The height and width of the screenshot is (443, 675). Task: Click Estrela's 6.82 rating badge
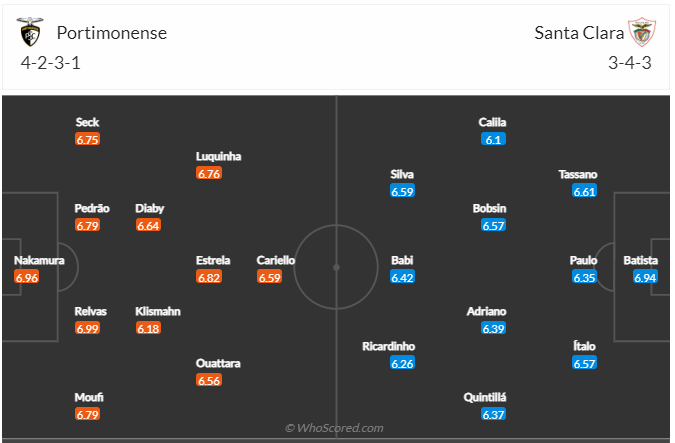click(x=209, y=277)
